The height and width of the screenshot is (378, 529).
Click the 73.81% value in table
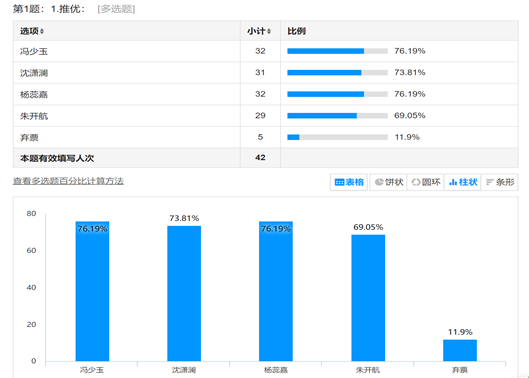pos(410,73)
